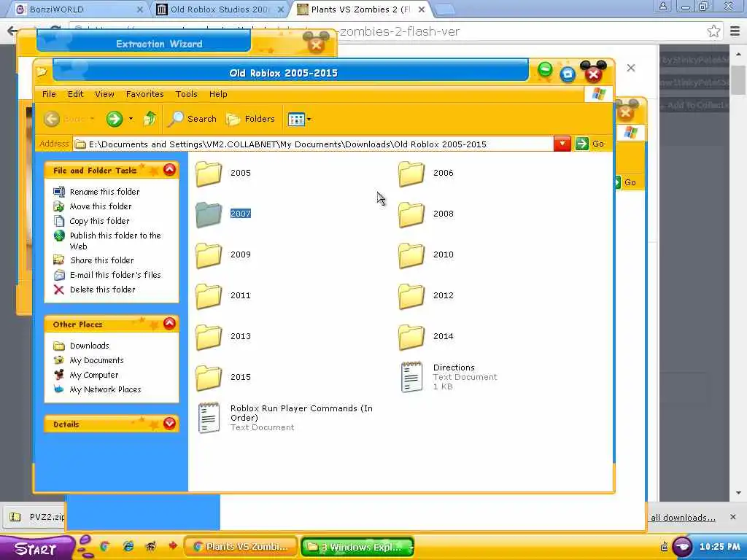Viewport: 747px width, 560px height.
Task: Click Rename this folder
Action: [x=105, y=192]
